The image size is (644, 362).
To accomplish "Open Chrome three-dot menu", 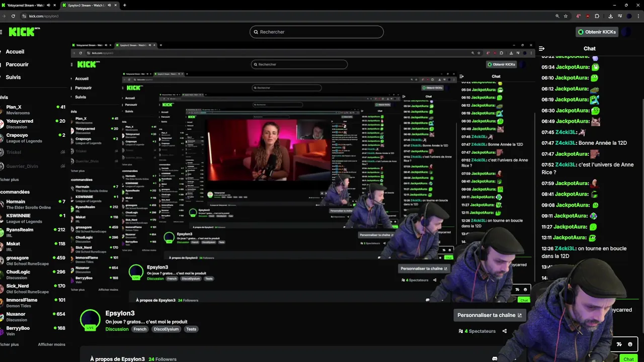I will point(639,16).
